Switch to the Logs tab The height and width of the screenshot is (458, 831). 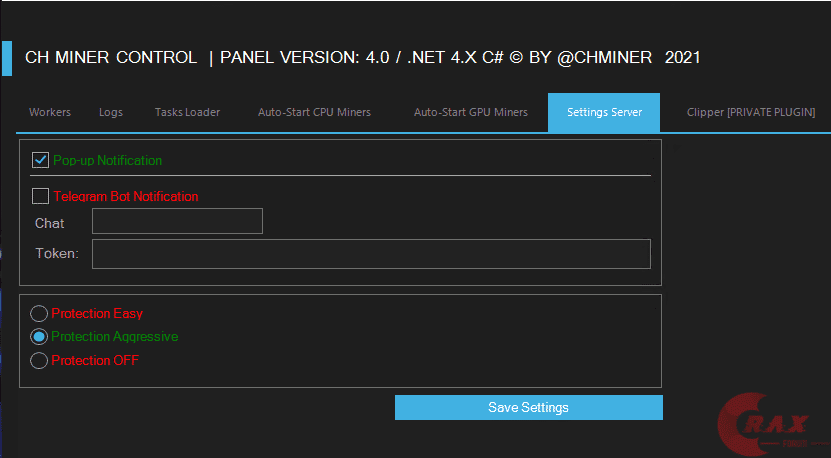pyautogui.click(x=111, y=112)
